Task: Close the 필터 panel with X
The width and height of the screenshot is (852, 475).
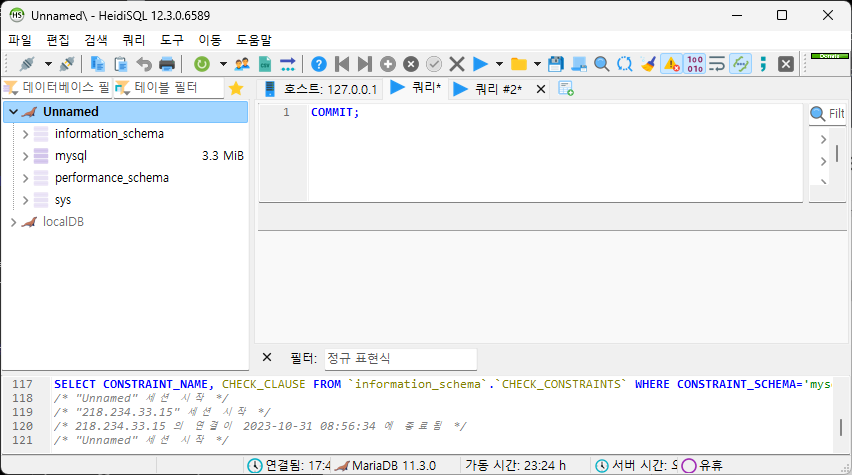Action: (x=267, y=357)
